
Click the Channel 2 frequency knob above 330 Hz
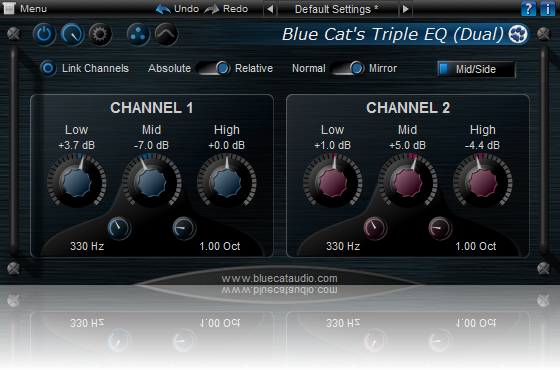pos(375,228)
